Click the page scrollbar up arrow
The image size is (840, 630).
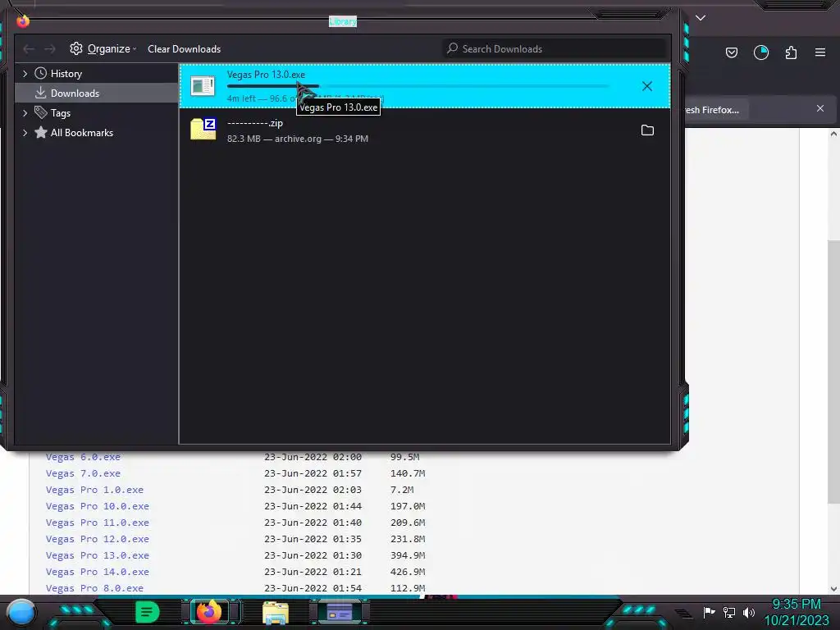coord(833,134)
